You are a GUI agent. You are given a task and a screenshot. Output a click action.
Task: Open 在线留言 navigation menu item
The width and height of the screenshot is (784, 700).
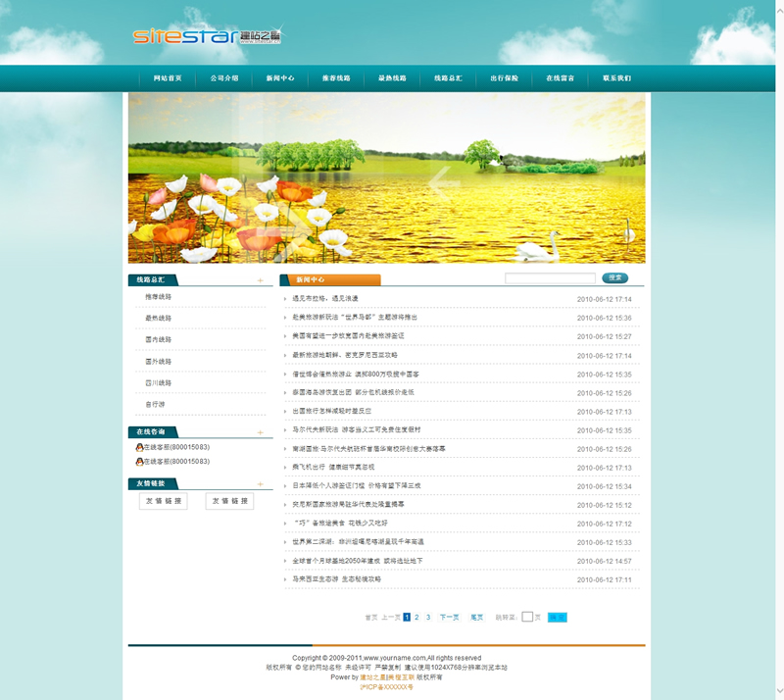click(x=560, y=78)
